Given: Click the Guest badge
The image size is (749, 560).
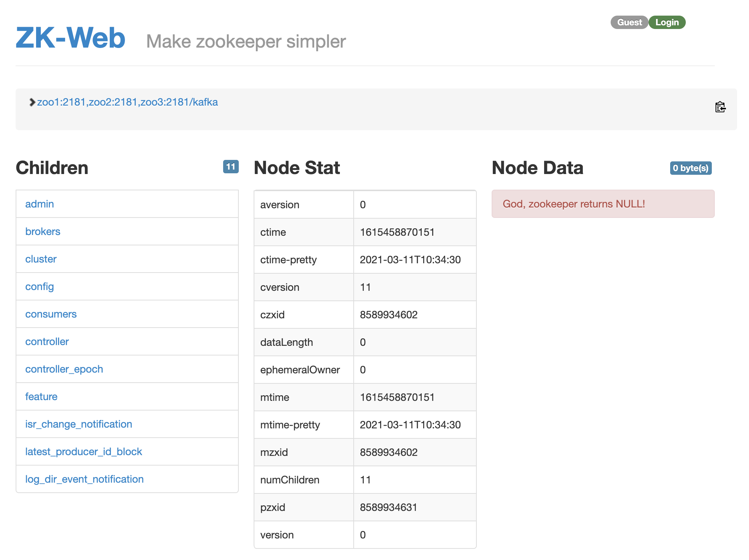Looking at the screenshot, I should (x=629, y=22).
